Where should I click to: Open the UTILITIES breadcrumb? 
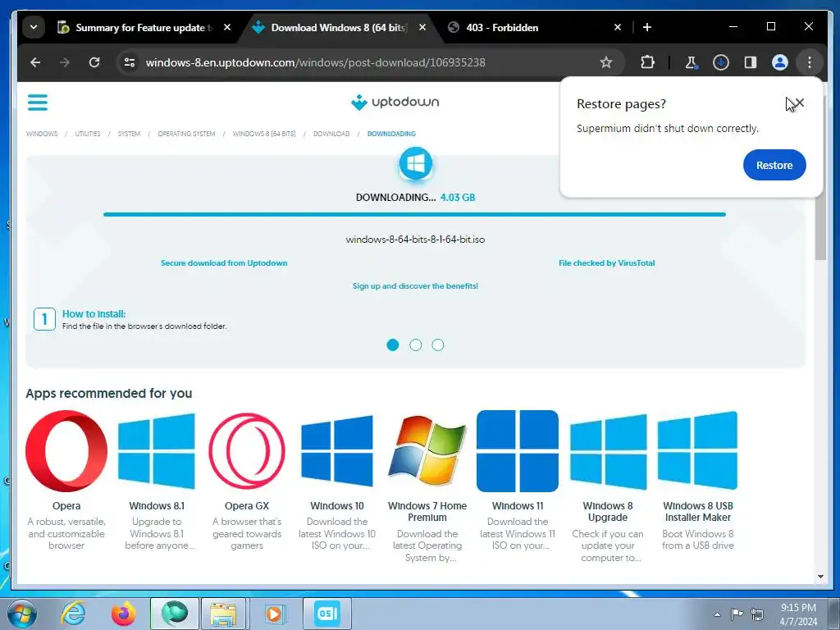pos(87,134)
